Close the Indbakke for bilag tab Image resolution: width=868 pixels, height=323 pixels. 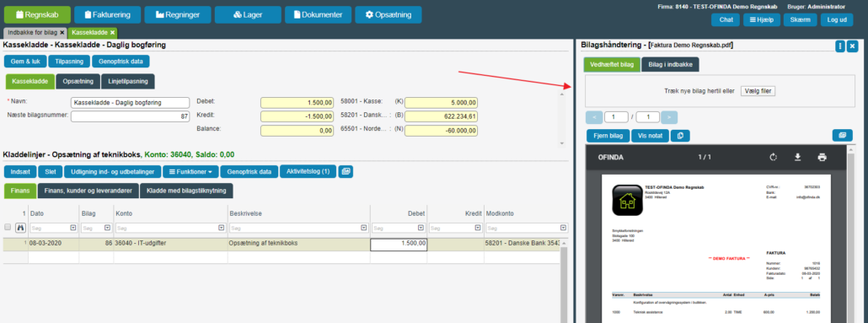tap(62, 33)
